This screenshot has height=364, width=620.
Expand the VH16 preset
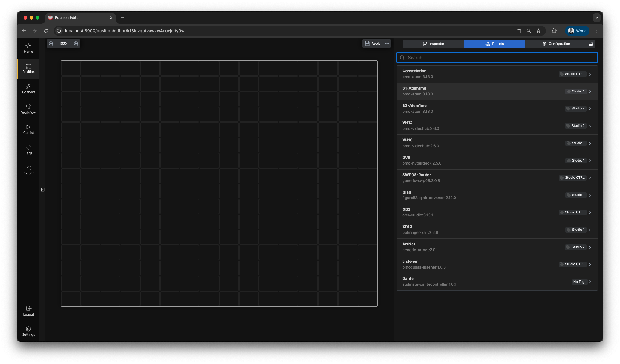click(x=497, y=143)
